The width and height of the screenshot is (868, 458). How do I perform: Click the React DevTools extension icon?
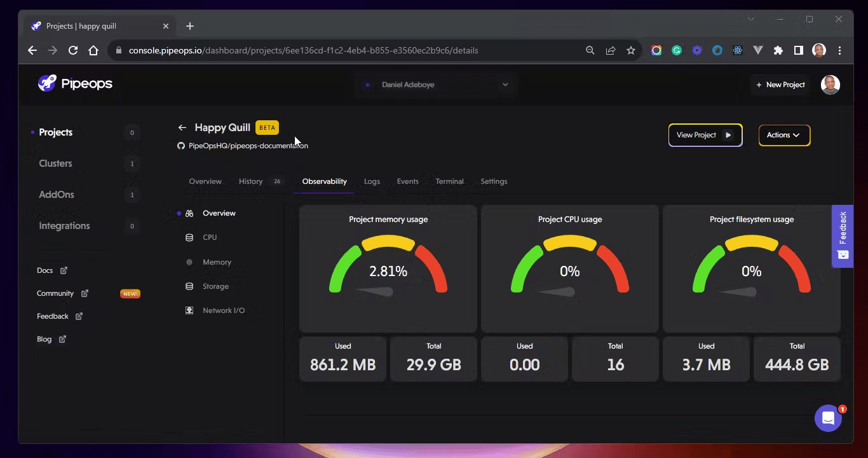[x=738, y=50]
